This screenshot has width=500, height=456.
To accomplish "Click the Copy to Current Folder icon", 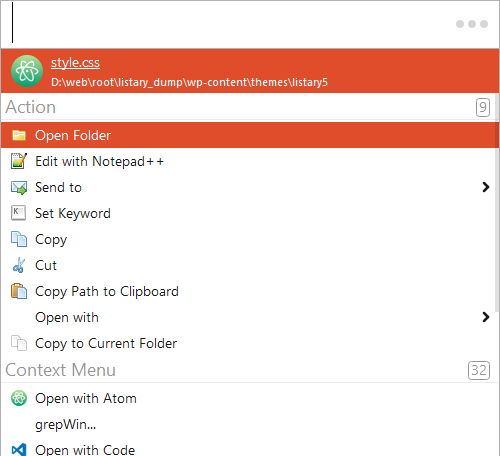I will tap(19, 343).
